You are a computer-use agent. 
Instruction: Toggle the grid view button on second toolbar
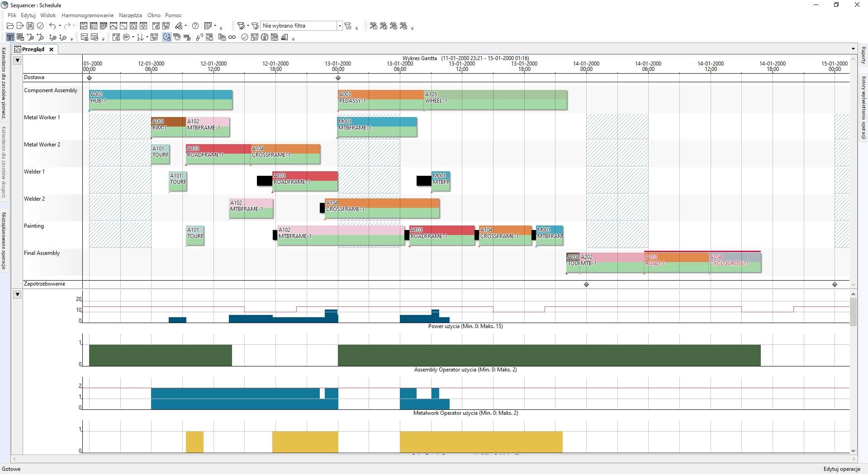(x=10, y=38)
